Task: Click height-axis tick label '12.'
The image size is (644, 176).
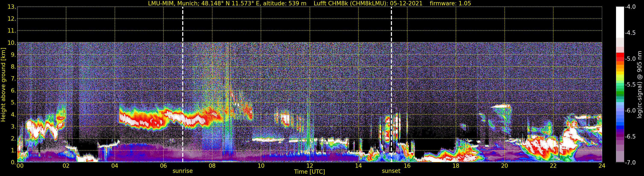Action: tap(12, 19)
